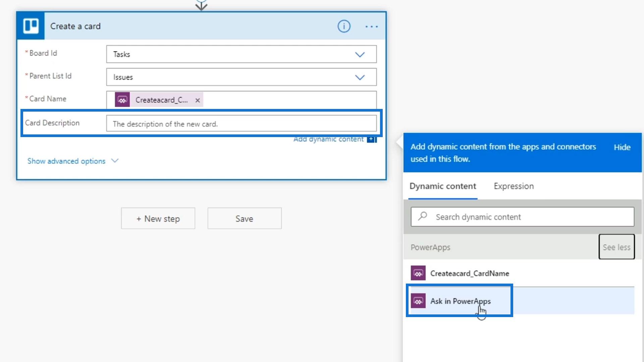644x362 pixels.
Task: Hide the dynamic content panel
Action: click(x=622, y=147)
